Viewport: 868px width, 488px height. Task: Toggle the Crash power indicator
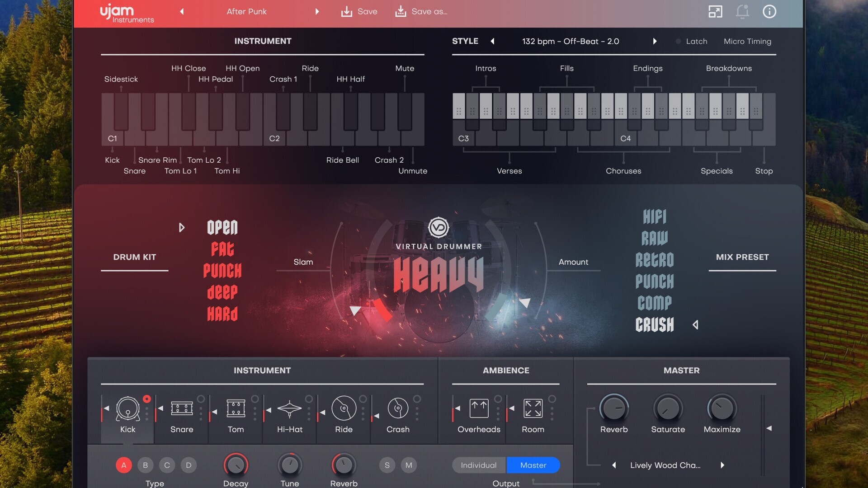tap(417, 399)
